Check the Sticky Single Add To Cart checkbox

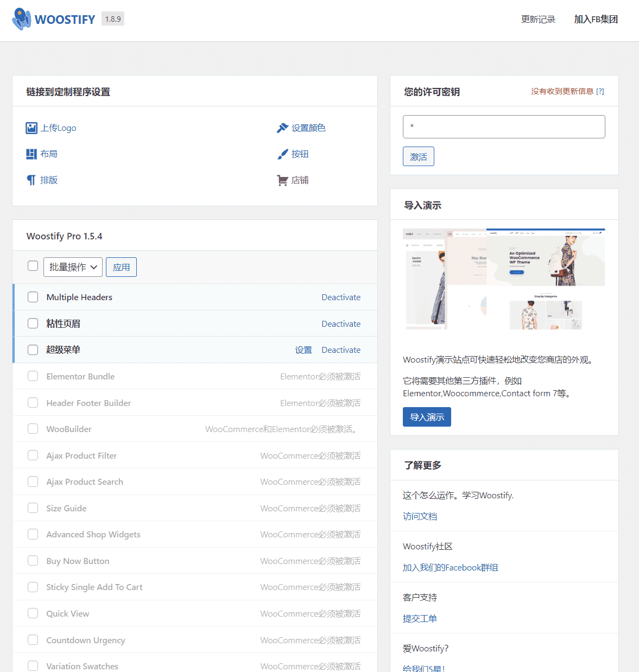coord(33,587)
